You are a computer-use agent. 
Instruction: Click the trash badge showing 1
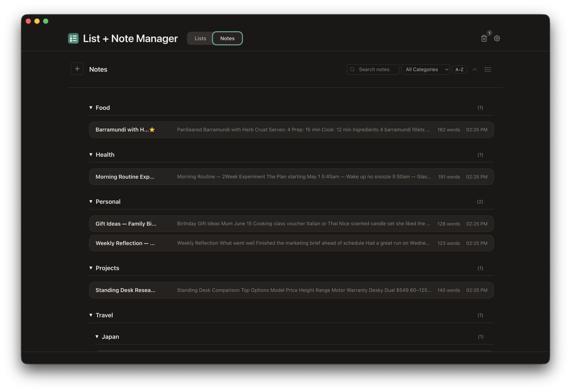pyautogui.click(x=489, y=33)
